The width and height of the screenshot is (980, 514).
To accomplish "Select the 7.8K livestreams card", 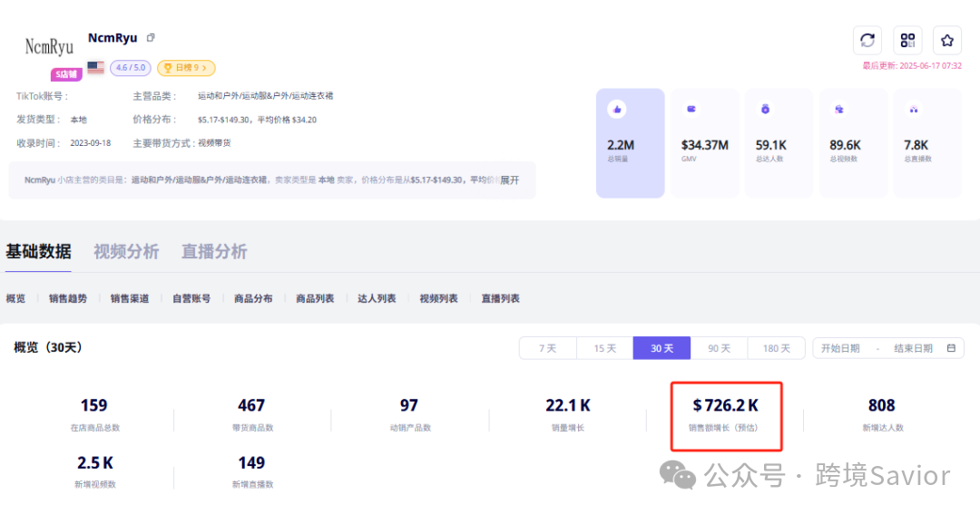I will click(927, 143).
